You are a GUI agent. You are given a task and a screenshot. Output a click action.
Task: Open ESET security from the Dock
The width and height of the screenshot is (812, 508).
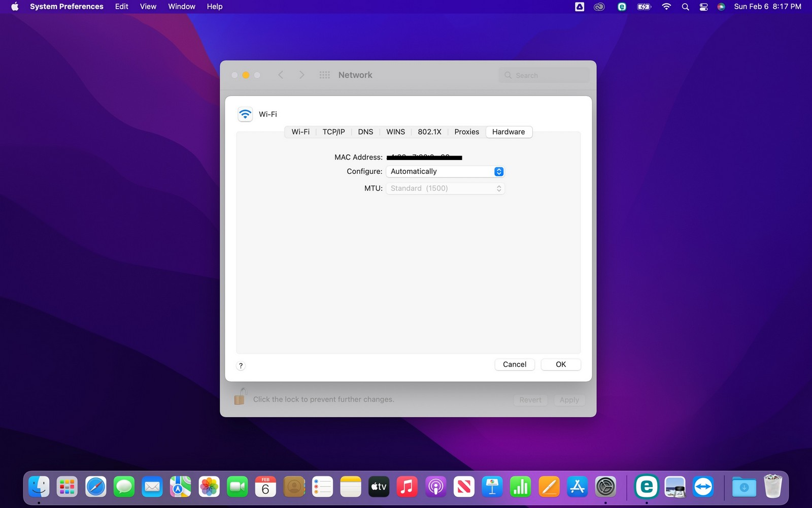[647, 487]
